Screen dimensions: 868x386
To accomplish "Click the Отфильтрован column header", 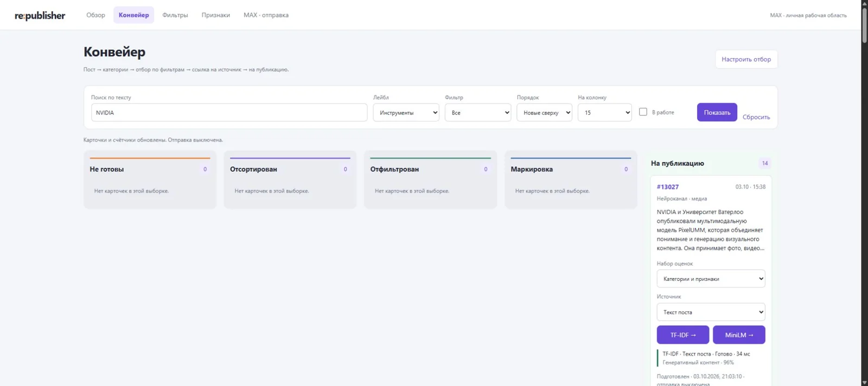I will pyautogui.click(x=394, y=169).
